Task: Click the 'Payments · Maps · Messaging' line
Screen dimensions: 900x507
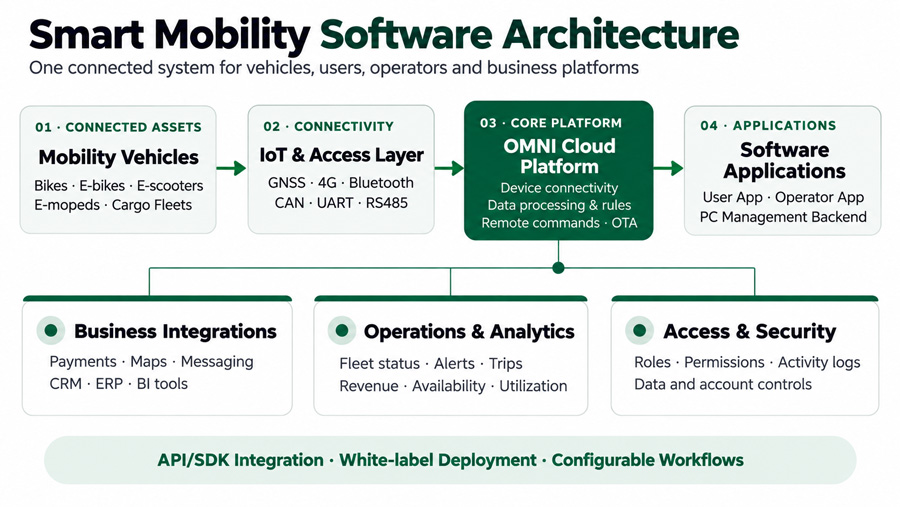Action: pyautogui.click(x=152, y=362)
